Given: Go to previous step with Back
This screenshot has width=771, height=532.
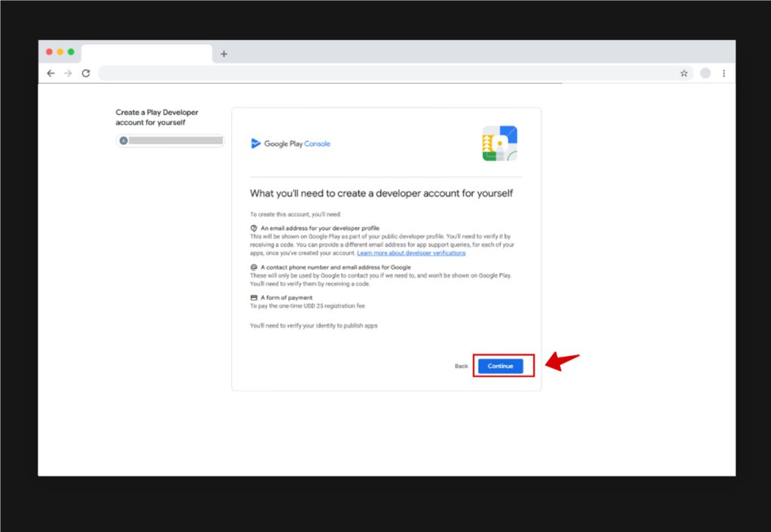Looking at the screenshot, I should [462, 366].
